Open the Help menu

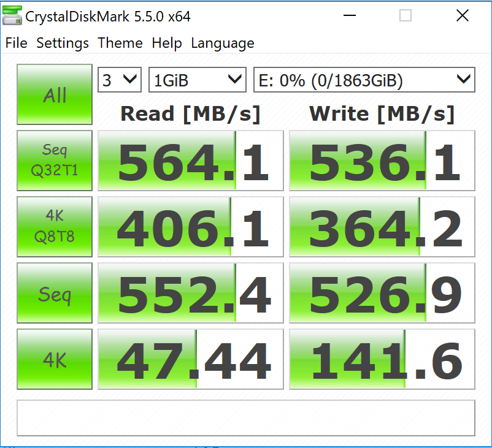(167, 43)
